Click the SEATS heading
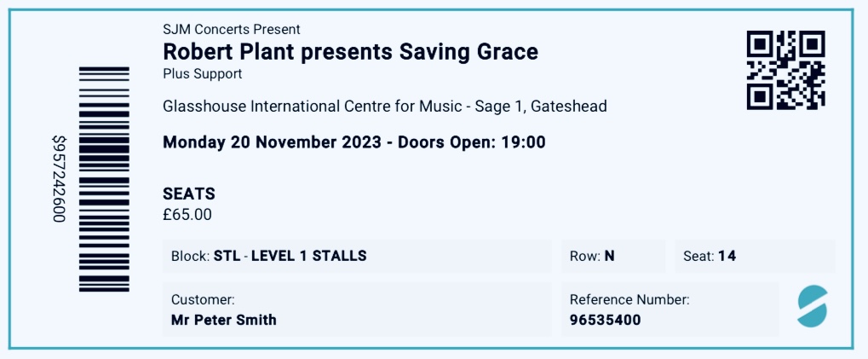This screenshot has height=359, width=868. coord(189,194)
